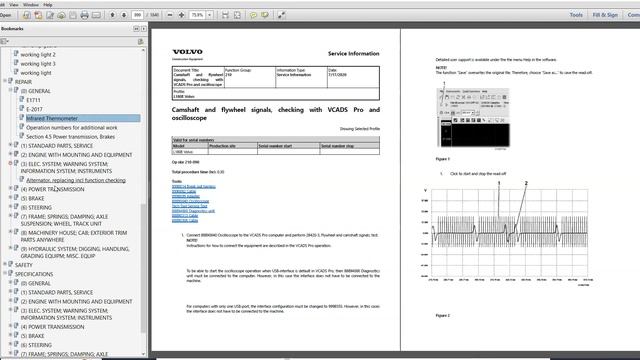This screenshot has width=640, height=360.
Task: Open the zoom level dropdown arrow
Action: point(209,15)
